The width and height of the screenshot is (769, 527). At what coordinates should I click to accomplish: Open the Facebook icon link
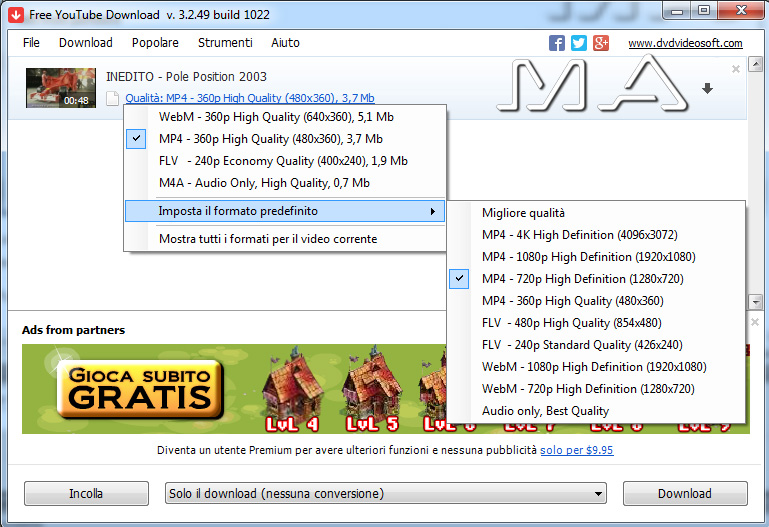[557, 43]
